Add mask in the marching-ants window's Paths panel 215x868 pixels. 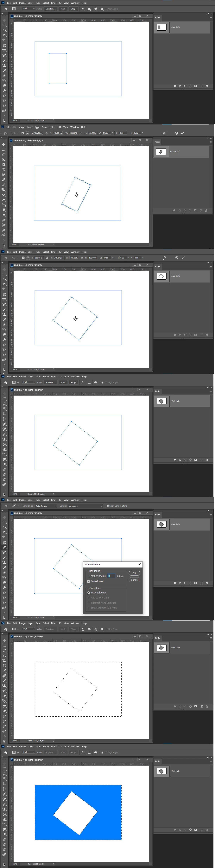(x=196, y=706)
